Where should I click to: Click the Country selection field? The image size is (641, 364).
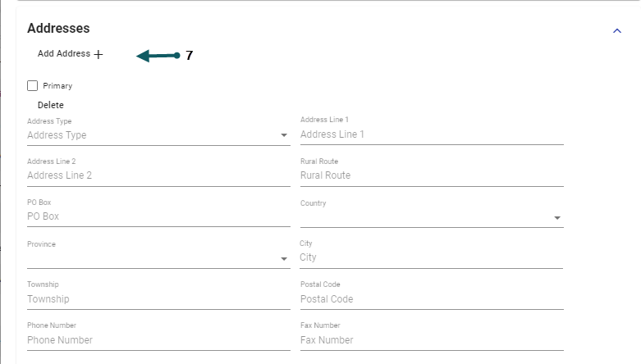tap(424, 217)
